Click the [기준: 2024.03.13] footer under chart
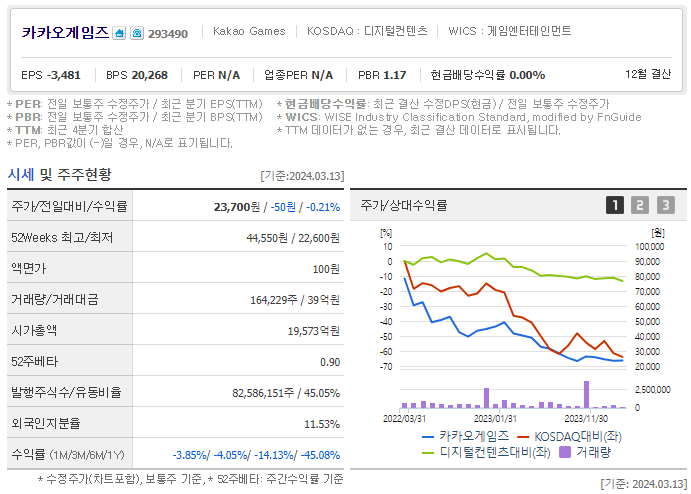Viewport: 691px width, 494px height. click(643, 484)
